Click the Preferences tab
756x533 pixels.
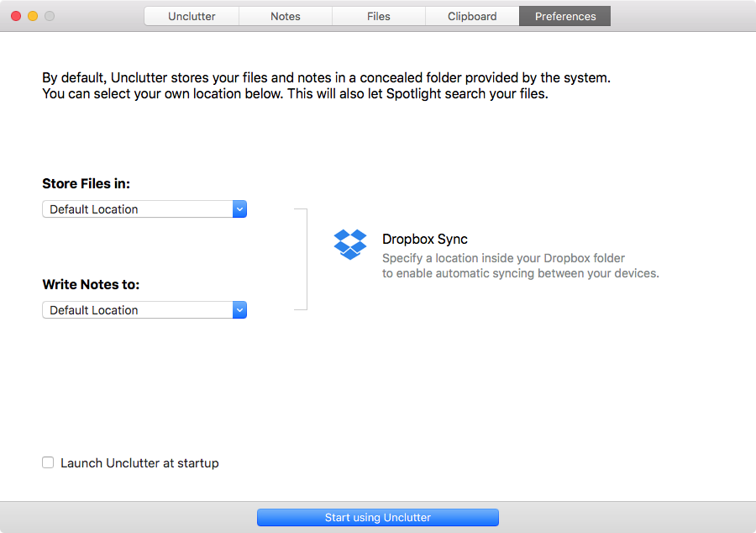[565, 16]
